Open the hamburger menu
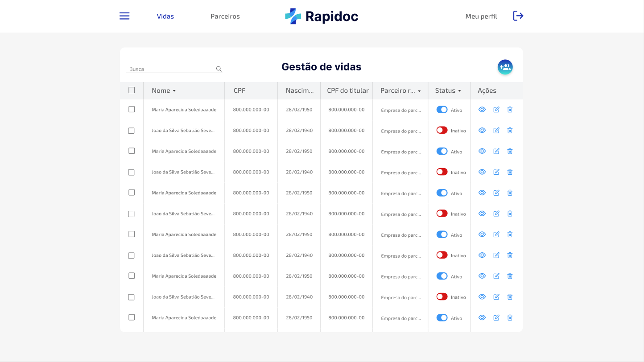644x362 pixels. 124,16
